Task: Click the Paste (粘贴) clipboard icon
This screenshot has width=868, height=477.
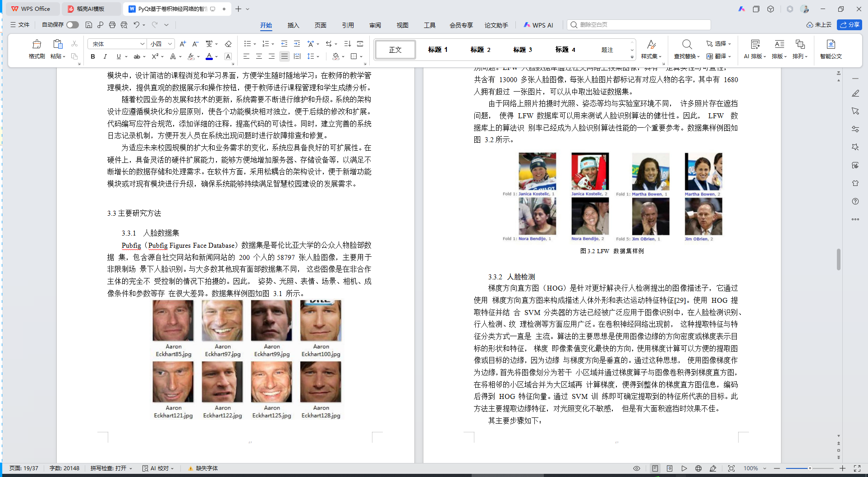Action: tap(57, 44)
